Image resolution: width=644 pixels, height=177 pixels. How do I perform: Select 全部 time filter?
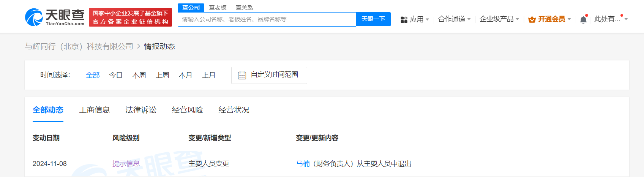click(x=93, y=75)
